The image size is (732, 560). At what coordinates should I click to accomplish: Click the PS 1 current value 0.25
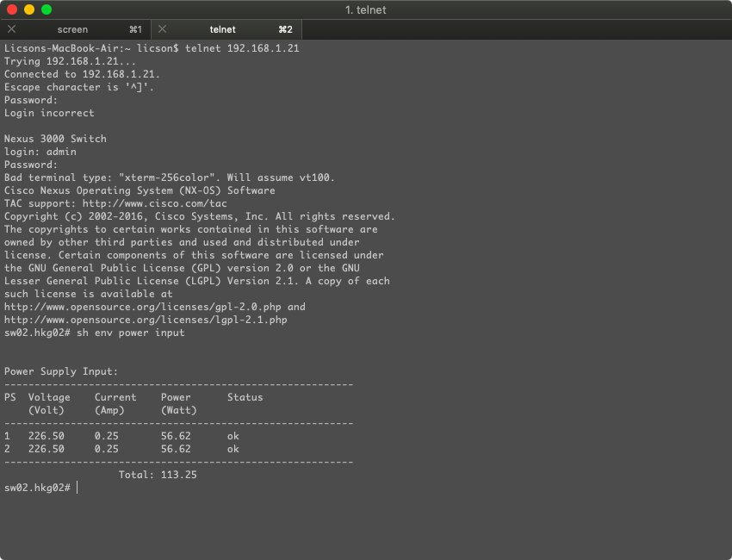pos(107,436)
